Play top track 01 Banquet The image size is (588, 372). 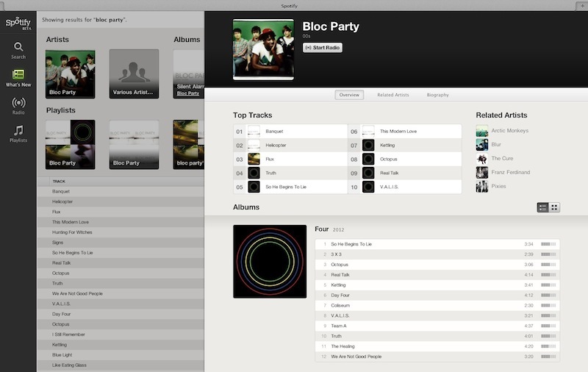tap(290, 132)
